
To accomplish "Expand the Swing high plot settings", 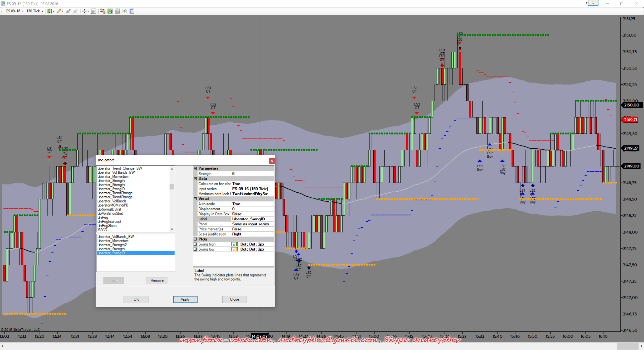I will (195, 244).
